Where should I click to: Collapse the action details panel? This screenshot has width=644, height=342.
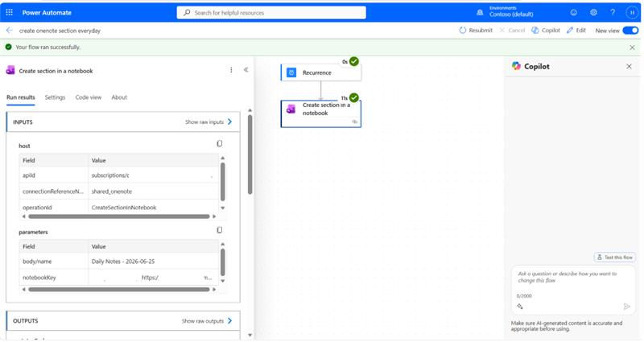tap(246, 70)
